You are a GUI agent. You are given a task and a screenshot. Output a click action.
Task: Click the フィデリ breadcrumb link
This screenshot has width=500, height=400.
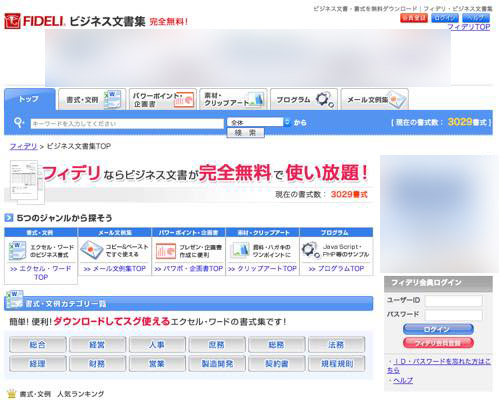(23, 146)
